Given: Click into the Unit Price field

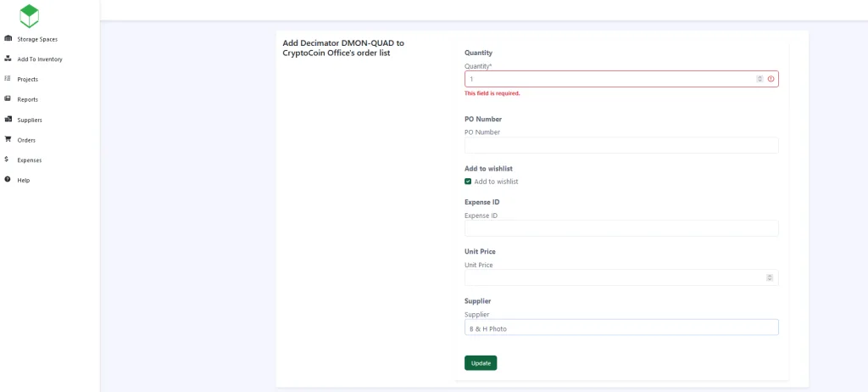Looking at the screenshot, I should click(x=621, y=277).
